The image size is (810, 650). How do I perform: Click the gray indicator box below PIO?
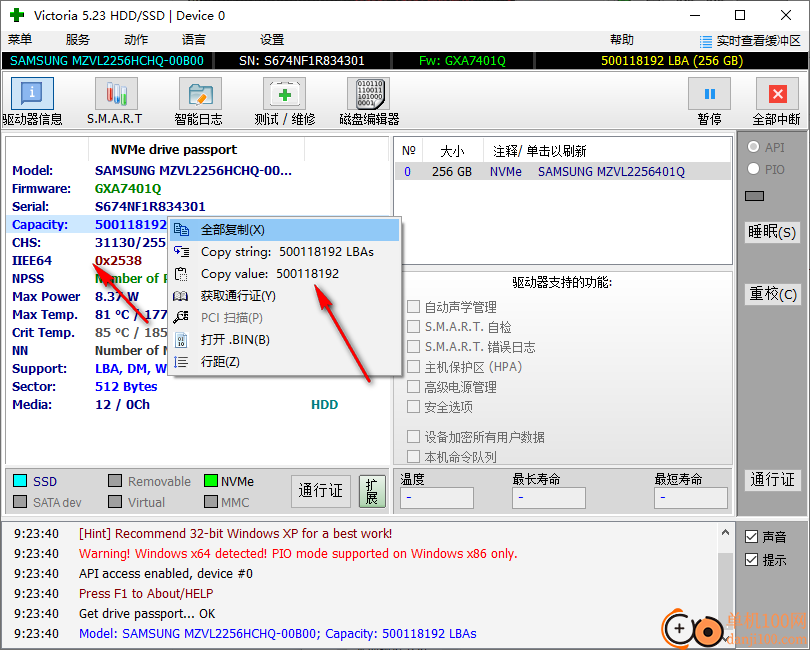click(754, 196)
